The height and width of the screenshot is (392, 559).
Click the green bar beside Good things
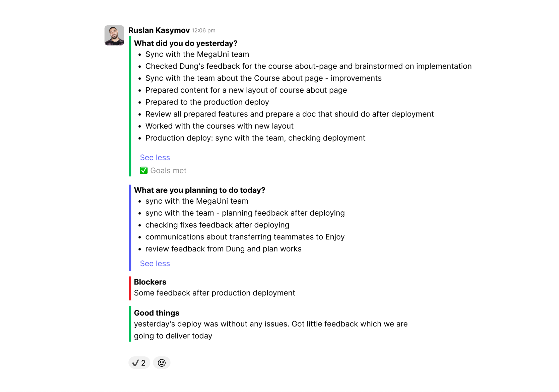click(130, 324)
